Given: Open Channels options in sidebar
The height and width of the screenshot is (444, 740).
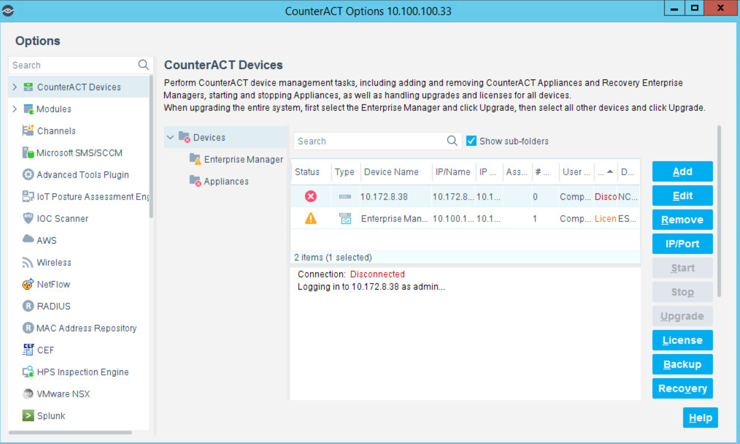Looking at the screenshot, I should (x=56, y=131).
